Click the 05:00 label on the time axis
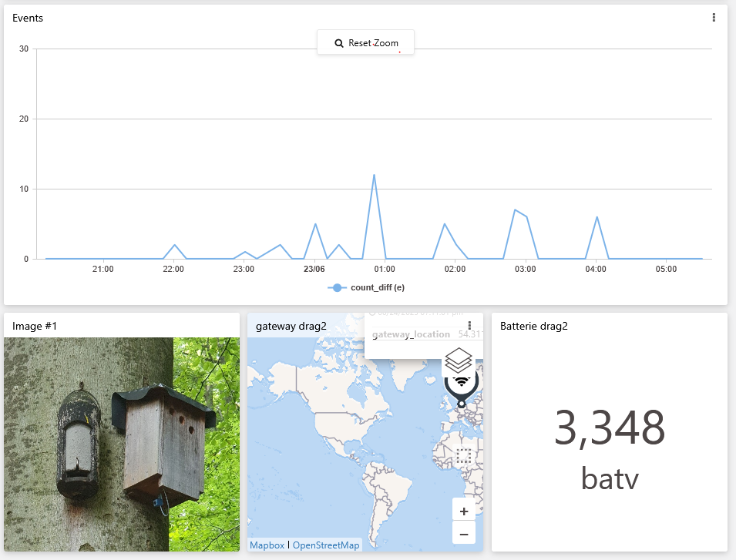Image resolution: width=736 pixels, height=560 pixels. [x=666, y=269]
